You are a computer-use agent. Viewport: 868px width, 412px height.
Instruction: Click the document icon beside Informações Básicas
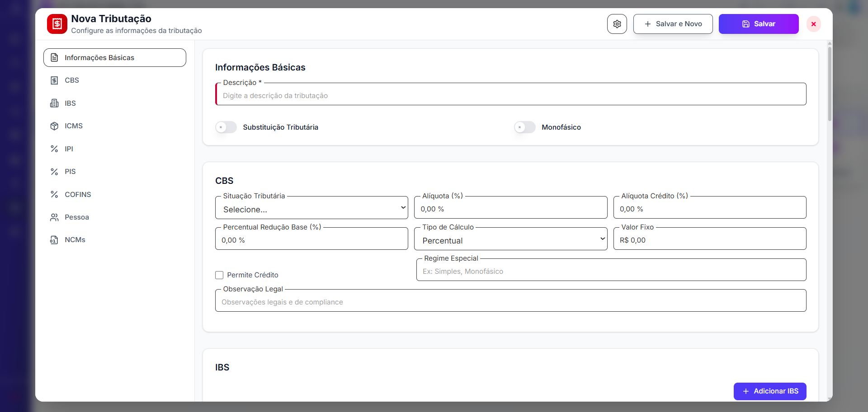pyautogui.click(x=54, y=58)
